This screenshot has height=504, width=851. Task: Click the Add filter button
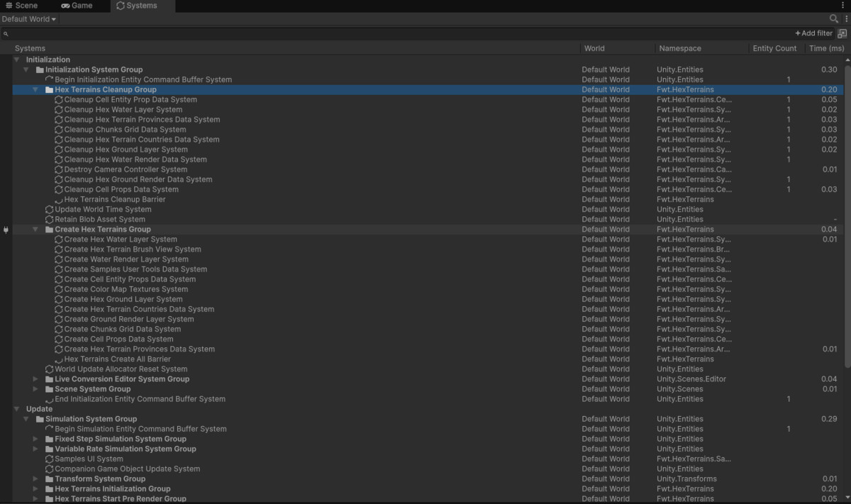813,33
